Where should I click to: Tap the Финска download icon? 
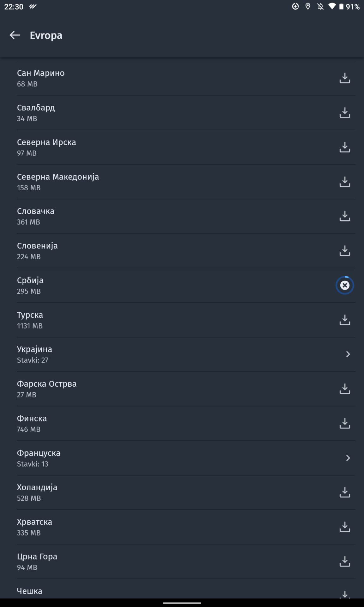(345, 423)
